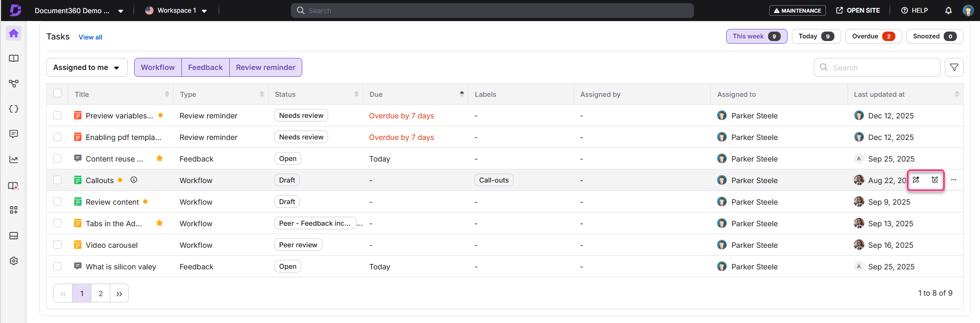Open the three-dot more menu in Callouts row
Image resolution: width=980 pixels, height=323 pixels.
954,180
